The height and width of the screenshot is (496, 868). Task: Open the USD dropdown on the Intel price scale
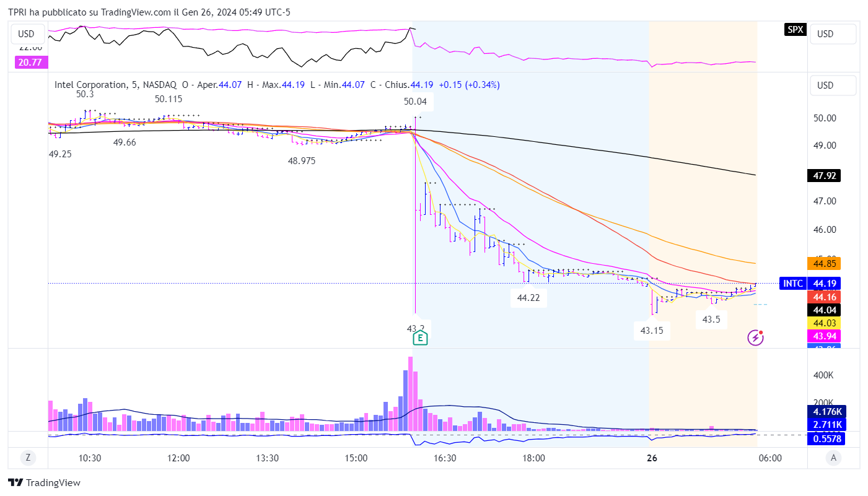pyautogui.click(x=833, y=85)
